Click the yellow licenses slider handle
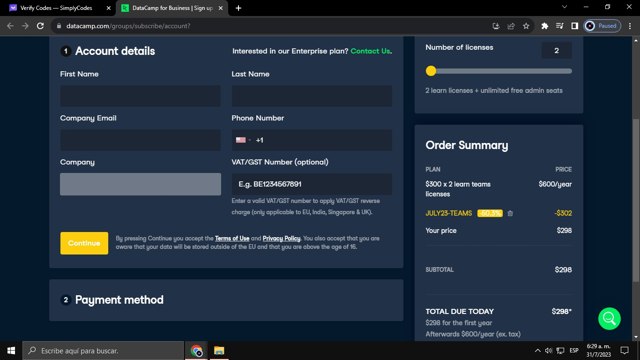 coord(431,71)
